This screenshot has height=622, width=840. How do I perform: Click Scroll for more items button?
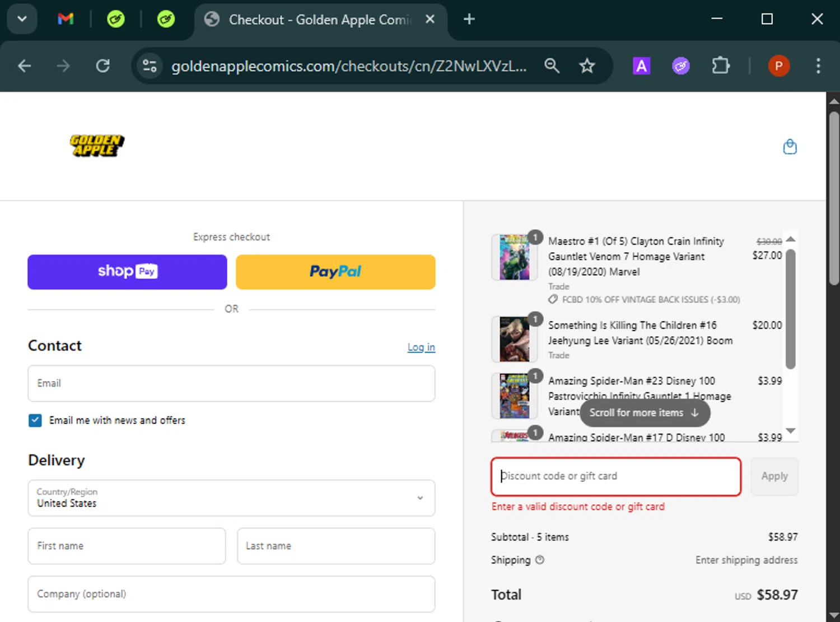click(x=645, y=413)
